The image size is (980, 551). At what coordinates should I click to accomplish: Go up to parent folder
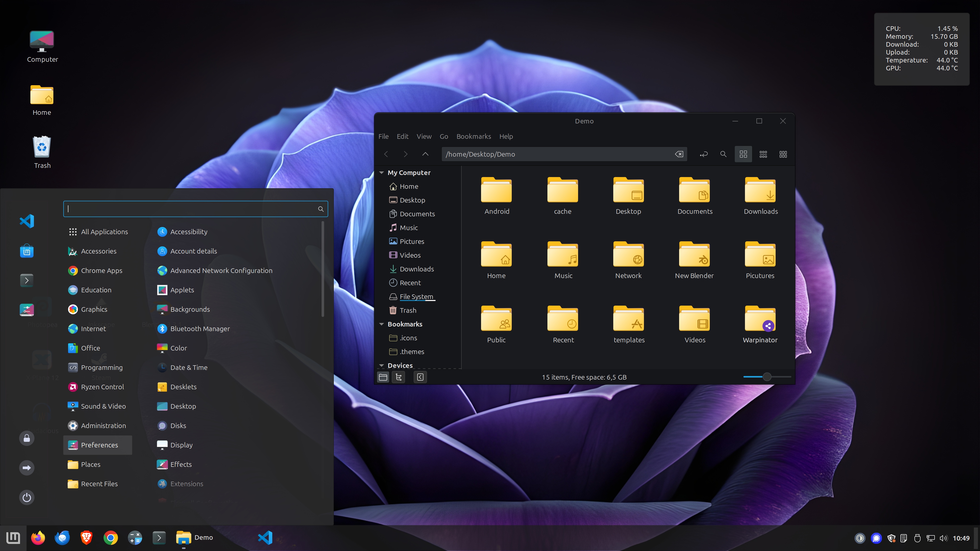point(425,154)
